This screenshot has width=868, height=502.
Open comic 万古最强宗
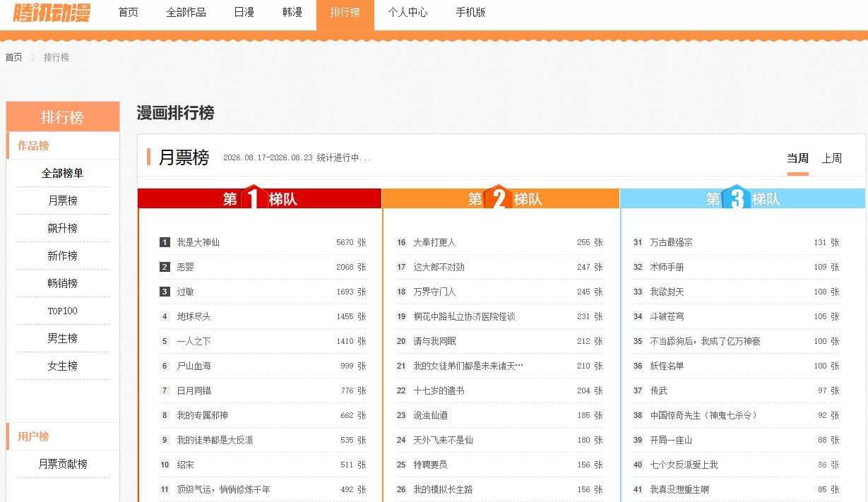[x=672, y=242]
